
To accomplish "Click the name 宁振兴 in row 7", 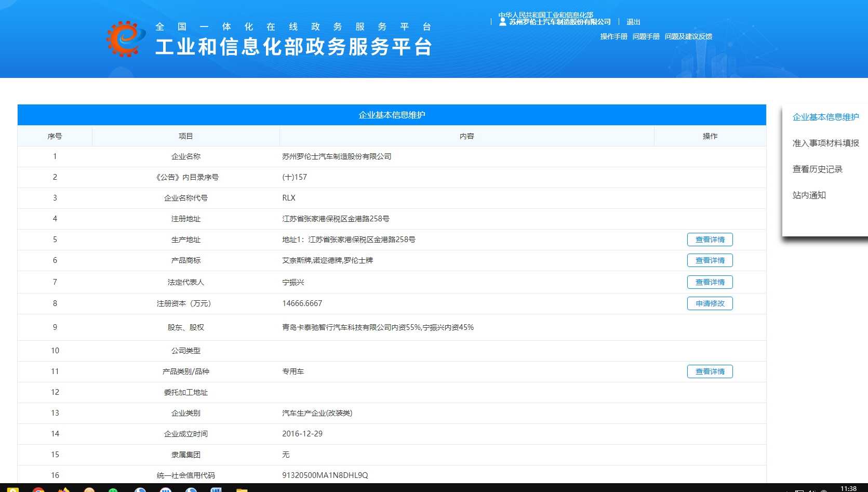I will tap(293, 282).
